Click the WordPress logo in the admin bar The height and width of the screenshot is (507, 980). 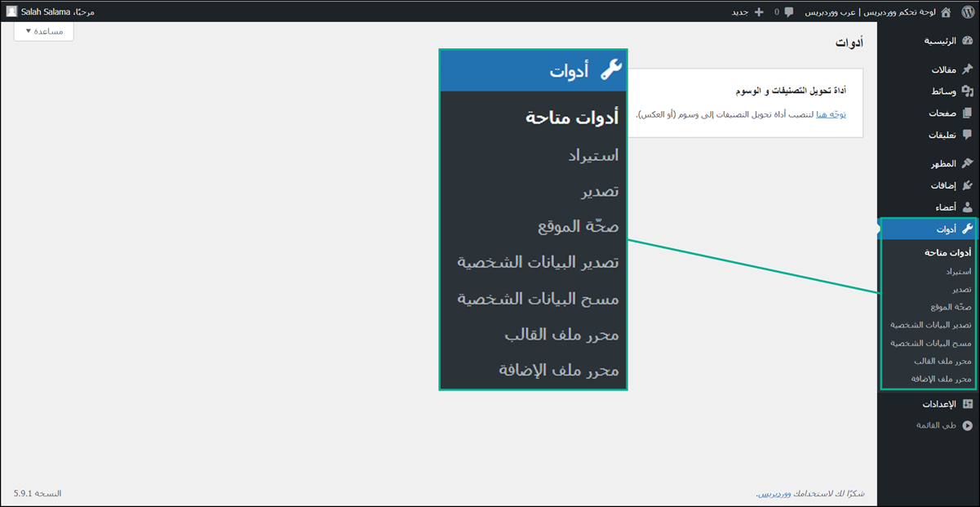966,11
